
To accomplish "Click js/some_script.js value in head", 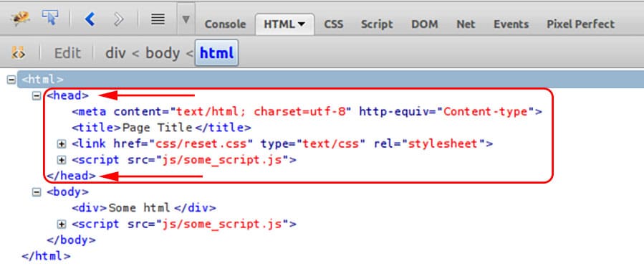I will click(222, 160).
